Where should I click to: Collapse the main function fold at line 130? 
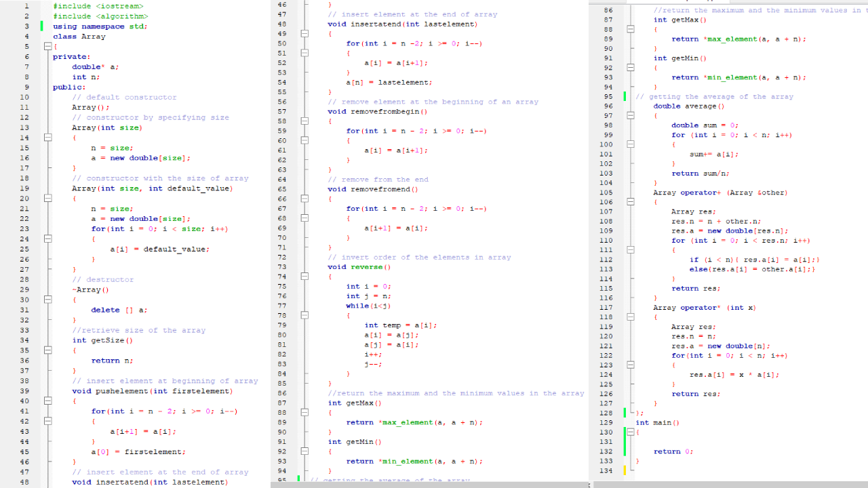pyautogui.click(x=630, y=432)
